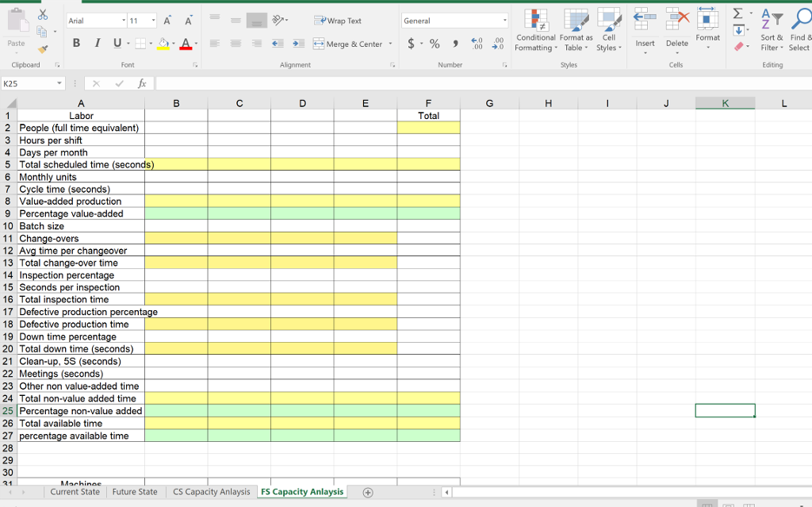Click the Format Painter brush icon

click(x=43, y=49)
